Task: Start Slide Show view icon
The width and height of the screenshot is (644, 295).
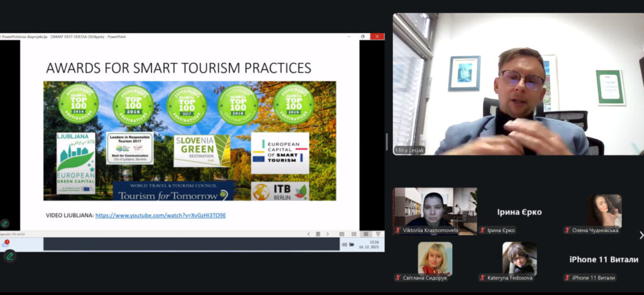Action: click(x=377, y=234)
